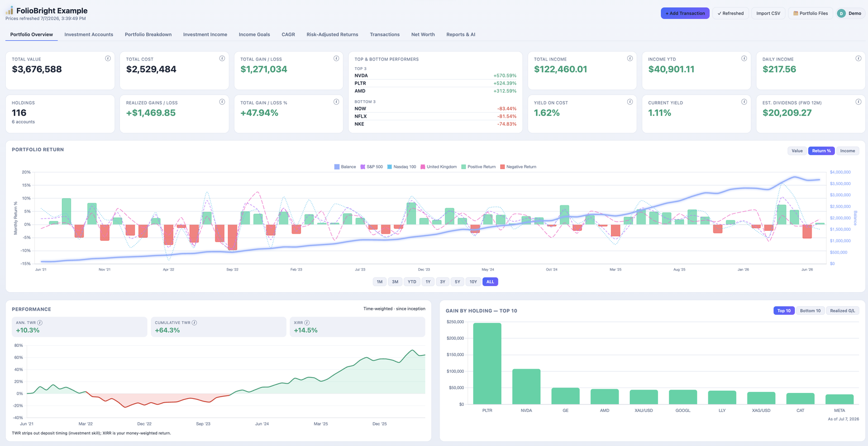Click info icon beside Ann. TWR
This screenshot has width=868, height=446.
click(40, 322)
